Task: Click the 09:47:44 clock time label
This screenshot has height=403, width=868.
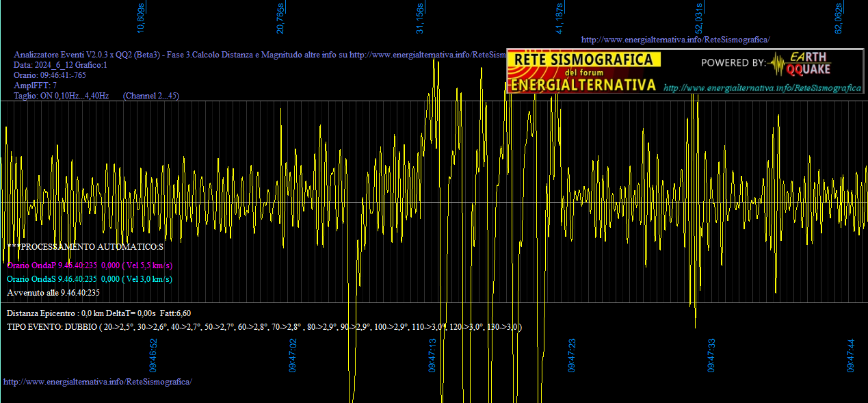Action: [851, 354]
